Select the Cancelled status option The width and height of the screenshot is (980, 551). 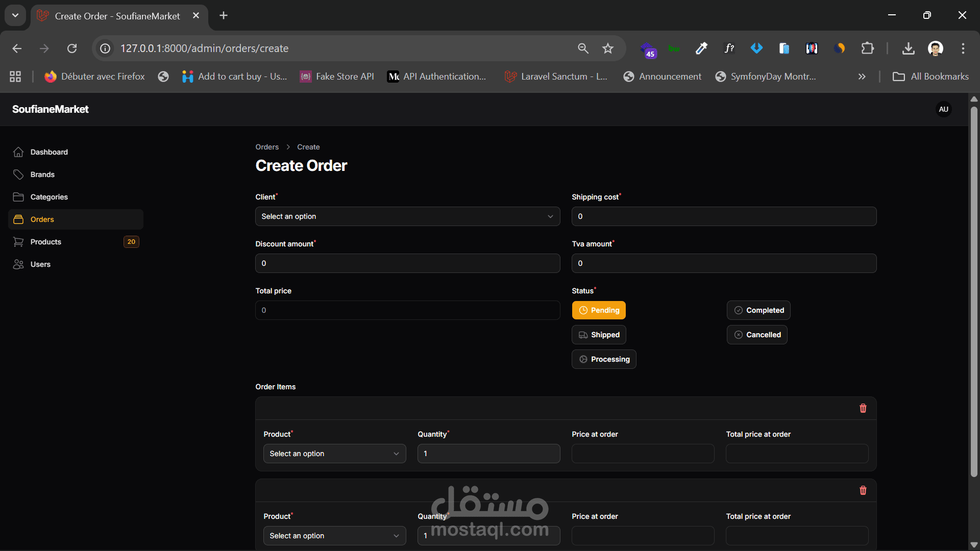[x=757, y=335]
